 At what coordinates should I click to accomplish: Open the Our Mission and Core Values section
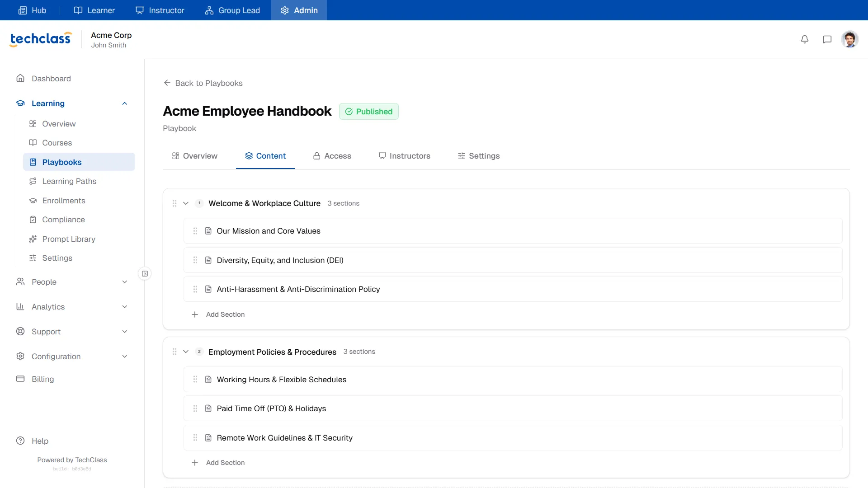point(513,231)
